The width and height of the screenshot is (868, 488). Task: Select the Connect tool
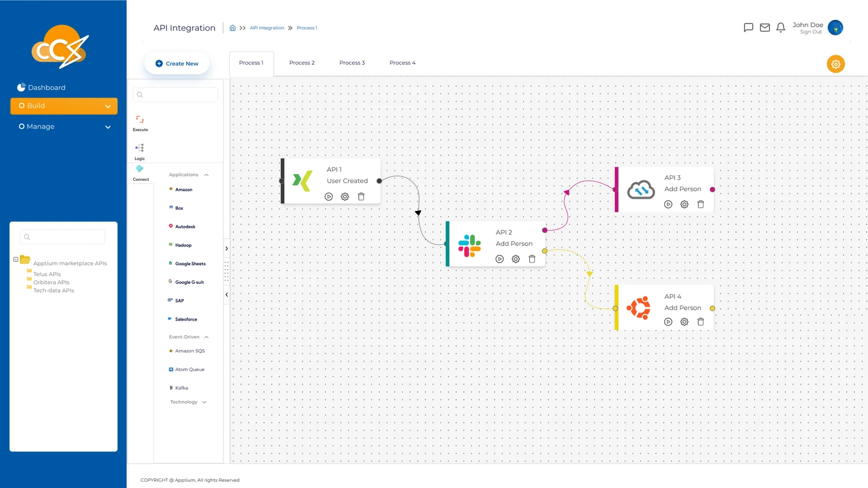(x=140, y=174)
